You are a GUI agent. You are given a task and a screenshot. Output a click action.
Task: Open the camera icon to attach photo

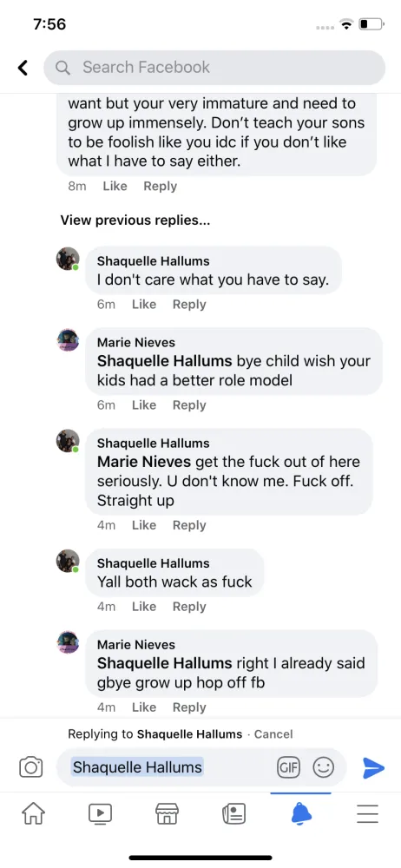pos(31,767)
